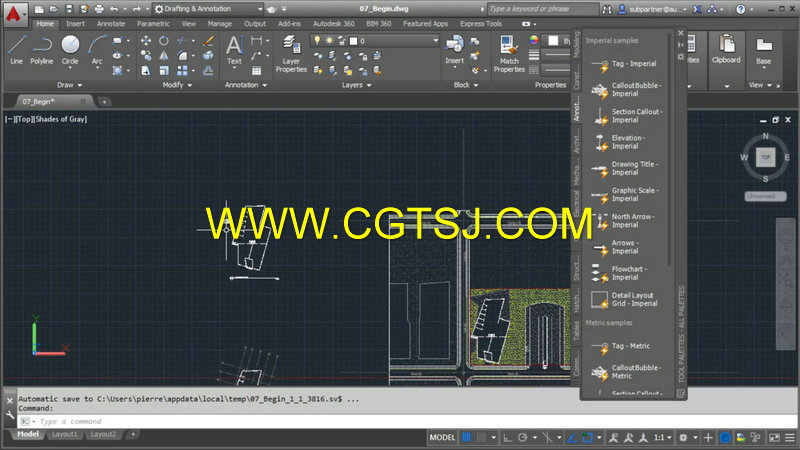Click the layer color swatch in Layers panel
Screen dimensions: 800x450
[x=354, y=41]
